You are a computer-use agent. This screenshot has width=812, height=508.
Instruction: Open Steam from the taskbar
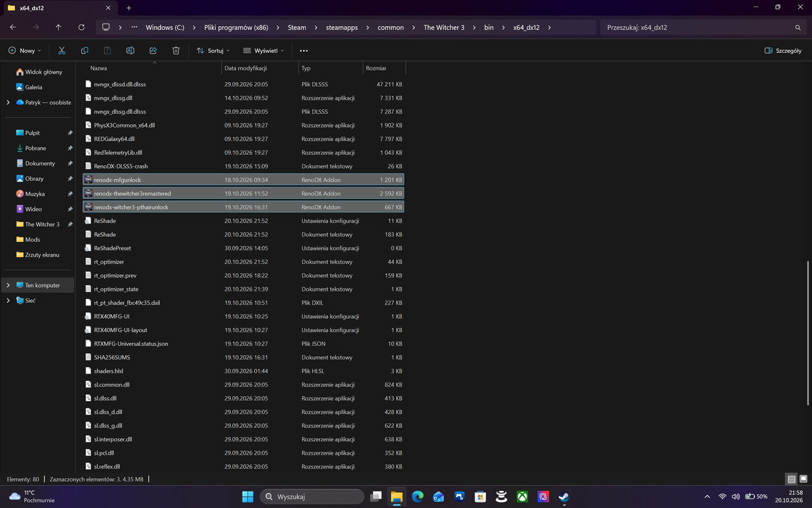[x=564, y=497]
